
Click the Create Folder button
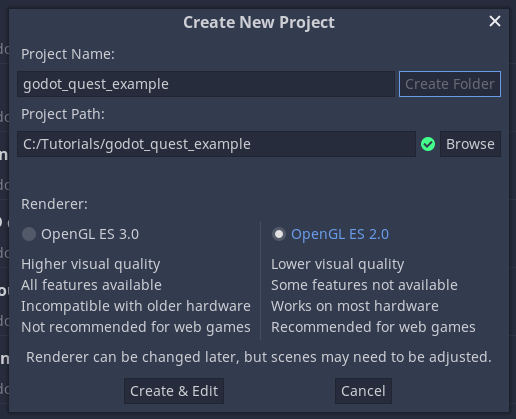(450, 84)
